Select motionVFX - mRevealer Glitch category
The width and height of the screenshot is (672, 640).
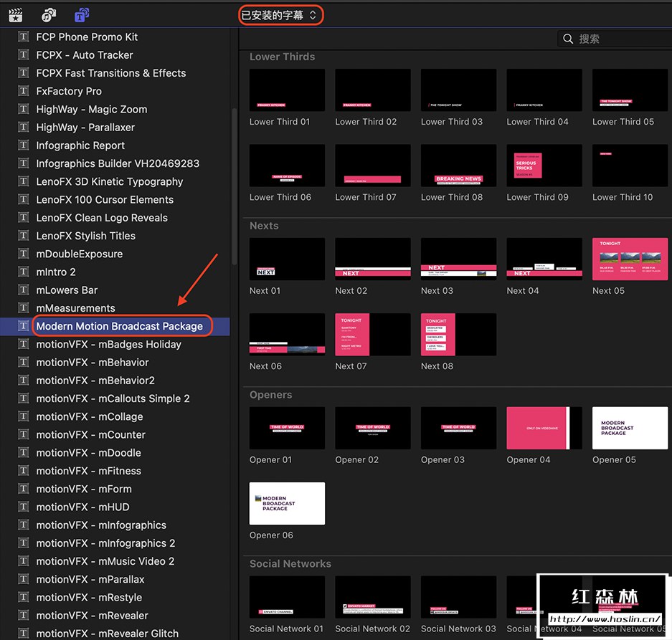click(115, 634)
